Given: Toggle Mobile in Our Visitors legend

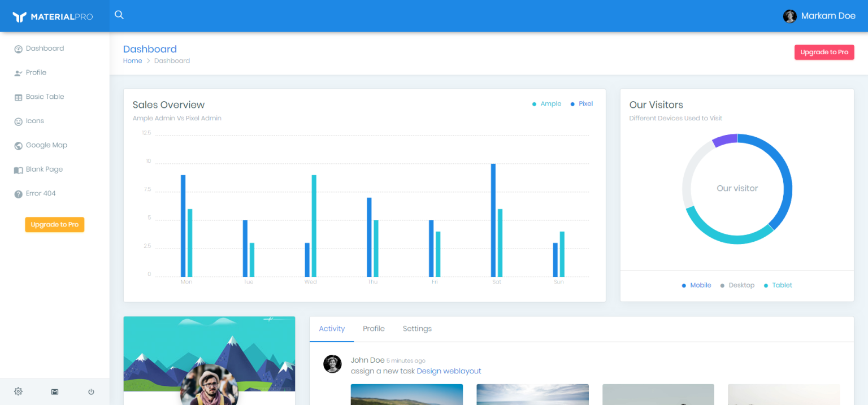Looking at the screenshot, I should pyautogui.click(x=696, y=285).
